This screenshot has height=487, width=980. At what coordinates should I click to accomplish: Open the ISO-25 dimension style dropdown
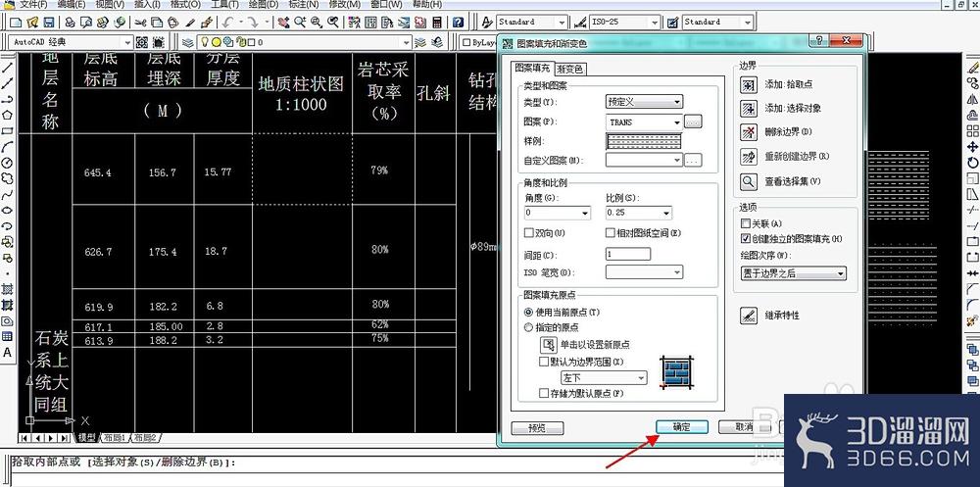tap(624, 22)
